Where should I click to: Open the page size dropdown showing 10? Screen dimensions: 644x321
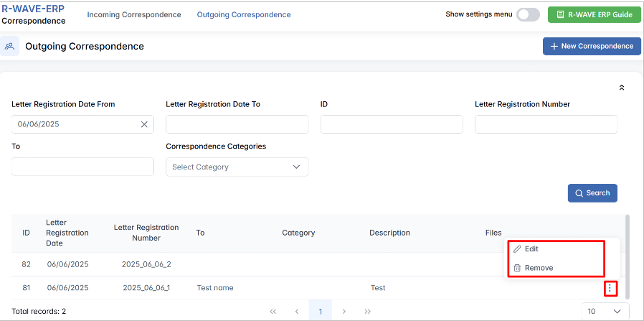[x=605, y=311]
